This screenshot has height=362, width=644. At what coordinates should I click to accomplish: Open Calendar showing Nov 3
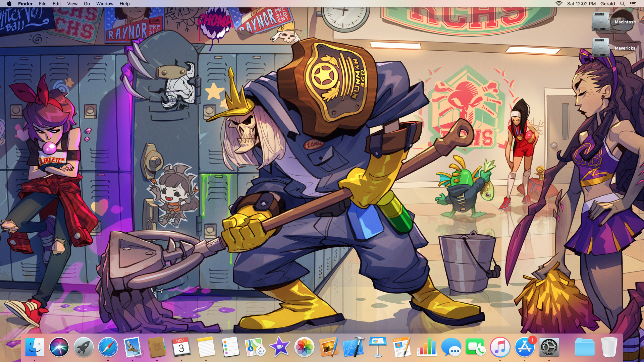(x=181, y=347)
